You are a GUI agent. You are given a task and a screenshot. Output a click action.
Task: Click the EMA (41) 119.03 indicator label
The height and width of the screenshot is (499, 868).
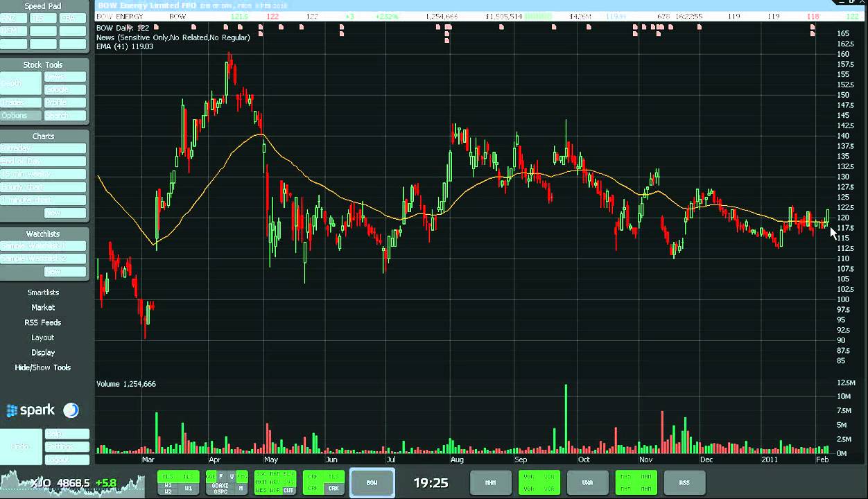point(125,46)
